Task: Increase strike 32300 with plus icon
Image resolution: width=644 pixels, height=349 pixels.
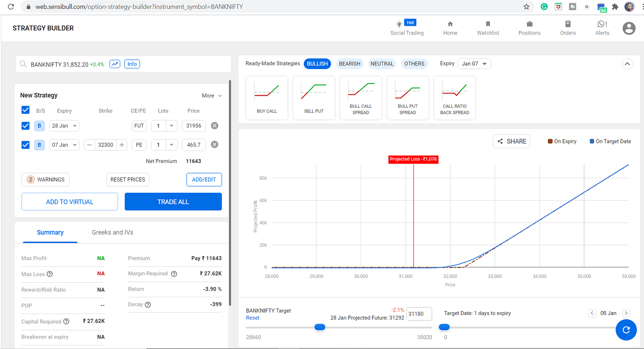Action: click(x=122, y=145)
